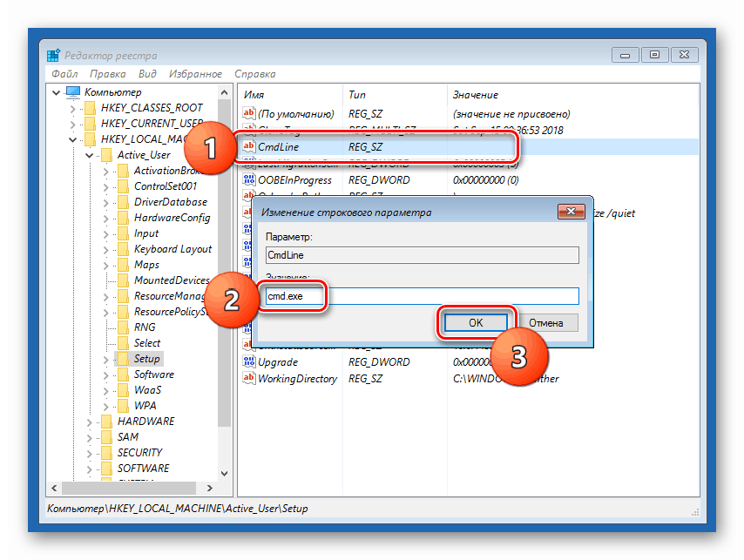Click the CmdLine string value icon
The height and width of the screenshot is (560, 744).
[x=248, y=146]
